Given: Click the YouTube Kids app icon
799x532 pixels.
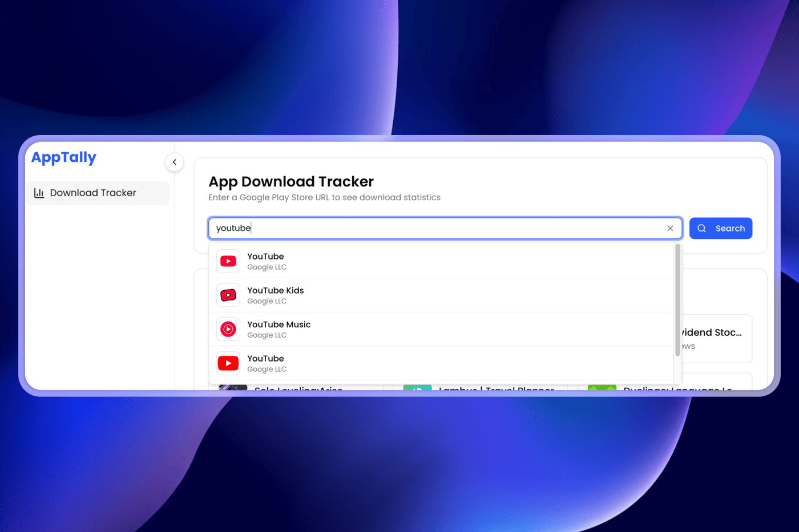Looking at the screenshot, I should 228,295.
